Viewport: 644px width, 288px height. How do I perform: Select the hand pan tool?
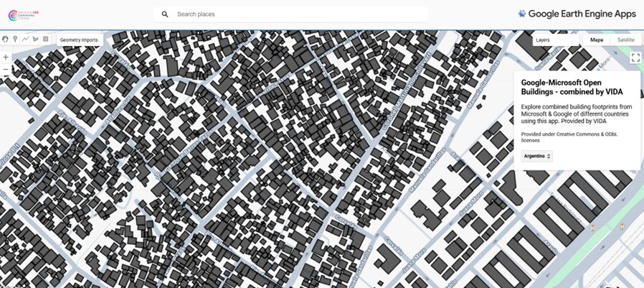pyautogui.click(x=6, y=39)
